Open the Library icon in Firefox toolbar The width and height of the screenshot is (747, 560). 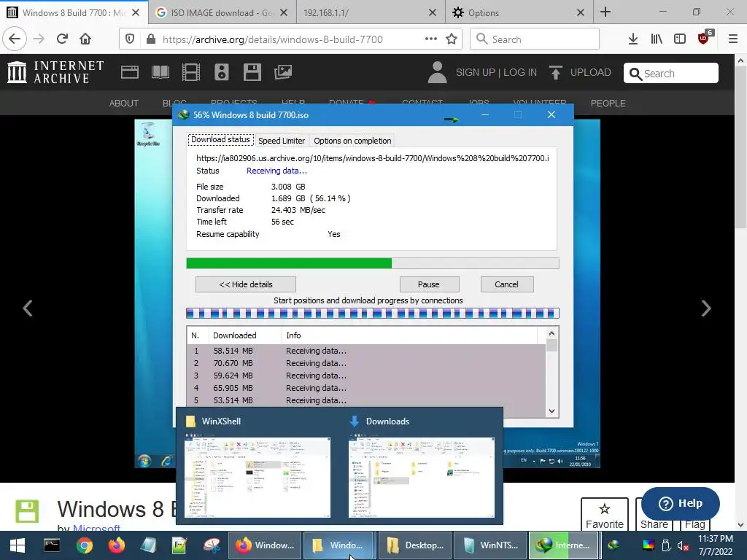(x=657, y=39)
